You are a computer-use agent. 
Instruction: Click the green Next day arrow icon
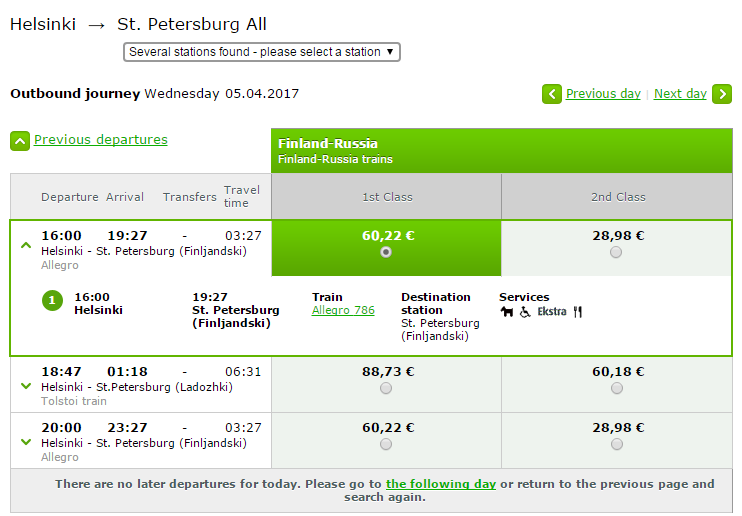pos(722,94)
